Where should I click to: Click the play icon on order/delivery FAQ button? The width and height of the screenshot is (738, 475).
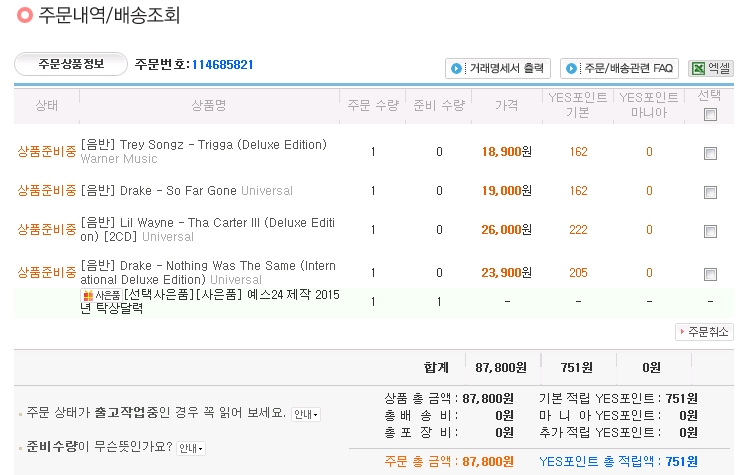[571, 69]
